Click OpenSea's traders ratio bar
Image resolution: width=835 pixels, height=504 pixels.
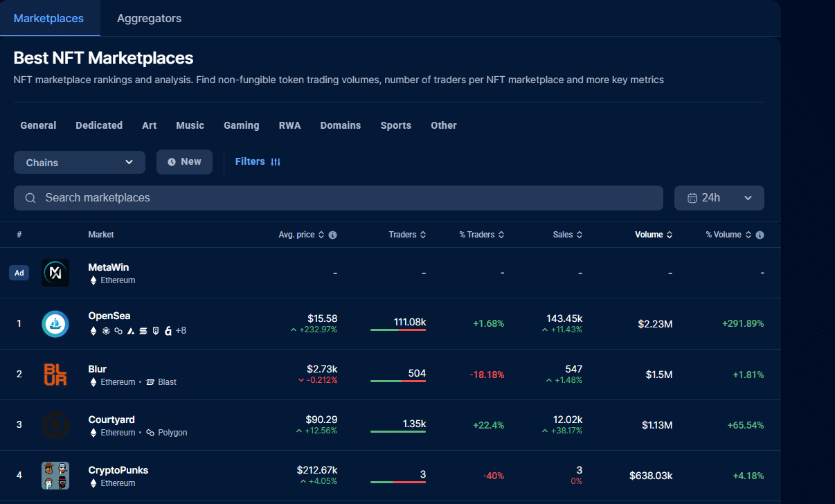[x=398, y=330]
